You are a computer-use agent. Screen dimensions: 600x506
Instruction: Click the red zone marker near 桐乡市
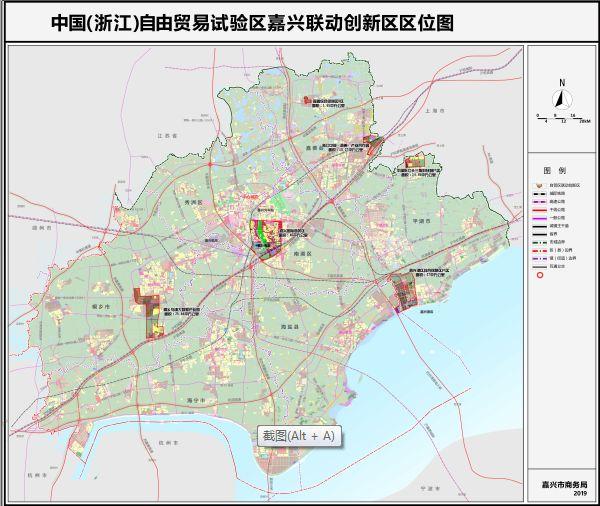point(153,317)
